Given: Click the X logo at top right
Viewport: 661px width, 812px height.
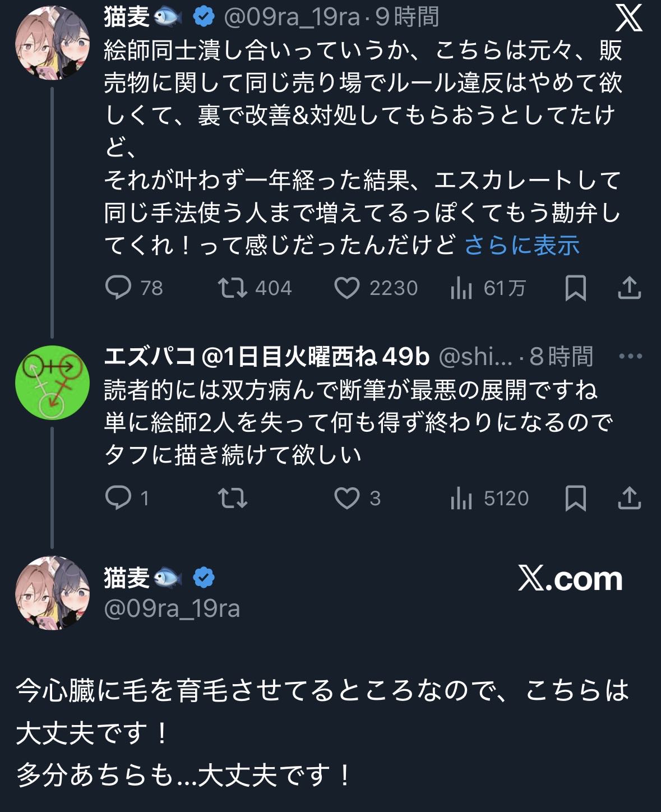Looking at the screenshot, I should point(628,19).
